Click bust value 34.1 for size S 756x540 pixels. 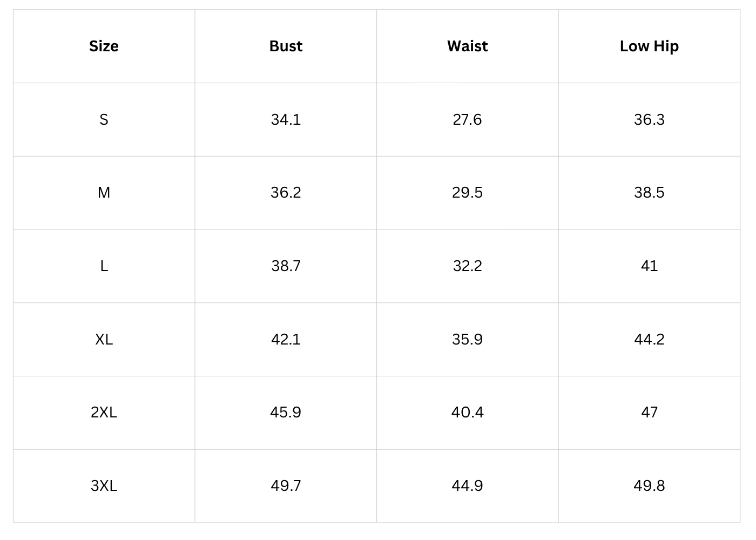click(x=286, y=119)
